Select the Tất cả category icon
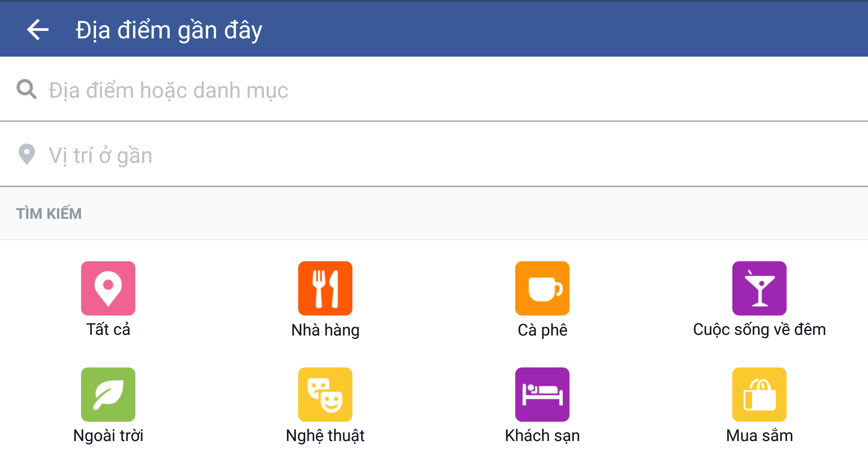The image size is (868, 457). (108, 288)
